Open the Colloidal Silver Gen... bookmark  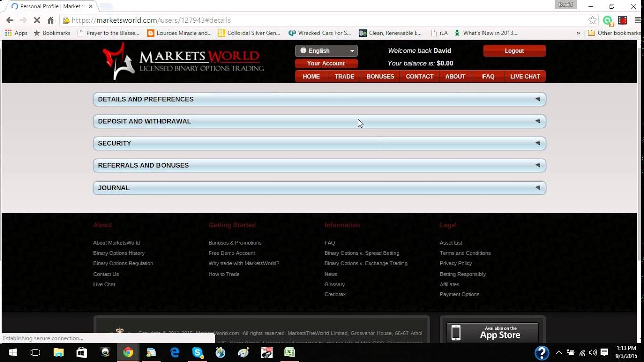pos(249,33)
